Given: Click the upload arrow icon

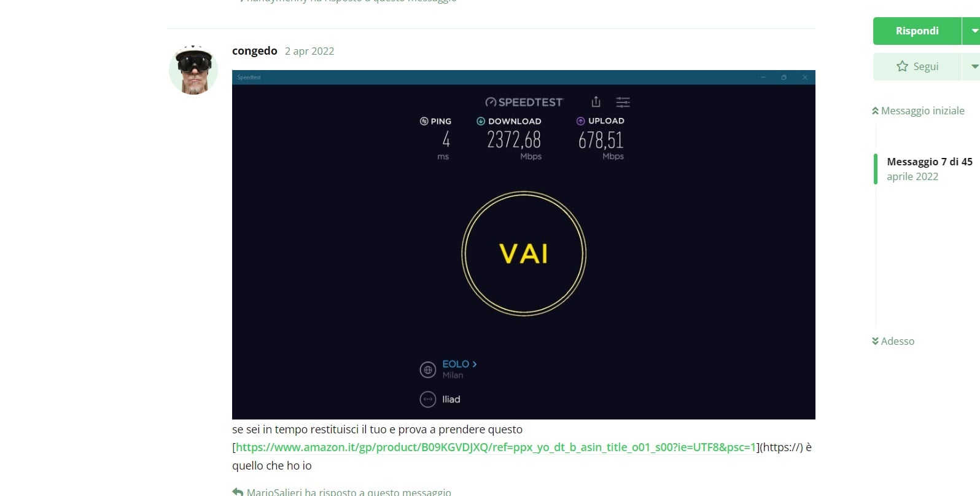Looking at the screenshot, I should pos(580,121).
